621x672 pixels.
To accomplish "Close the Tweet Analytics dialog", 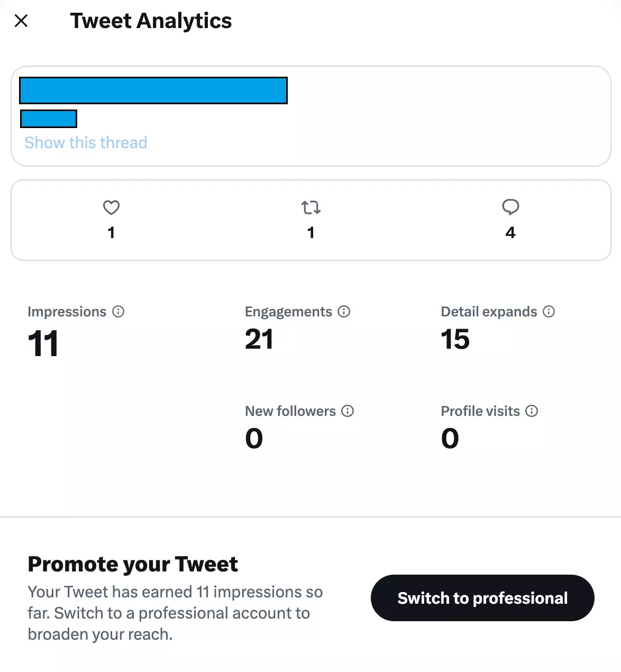I will point(21,21).
